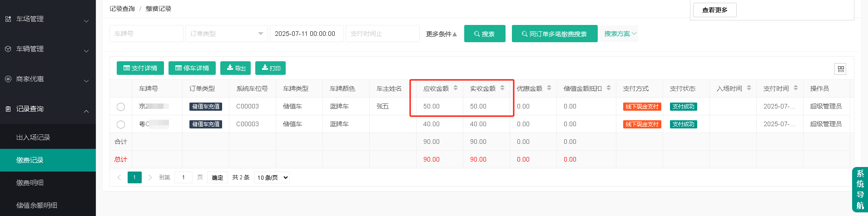Click the 搜索 button
Image resolution: width=868 pixels, height=216 pixels.
(485, 34)
